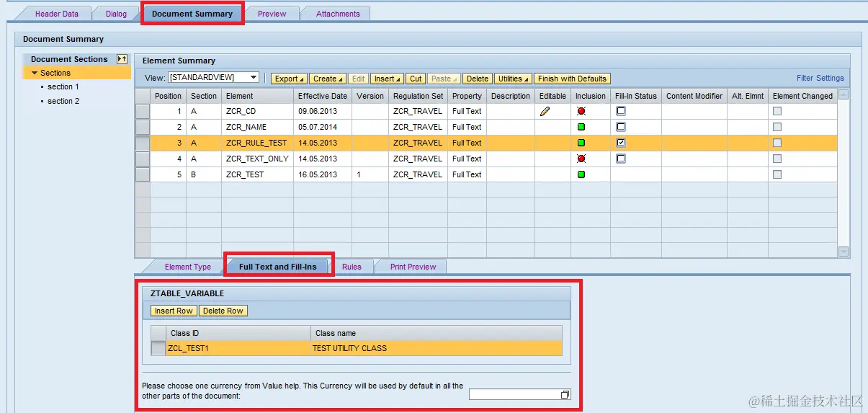Open the Rules tab
The image size is (868, 413).
coord(352,267)
